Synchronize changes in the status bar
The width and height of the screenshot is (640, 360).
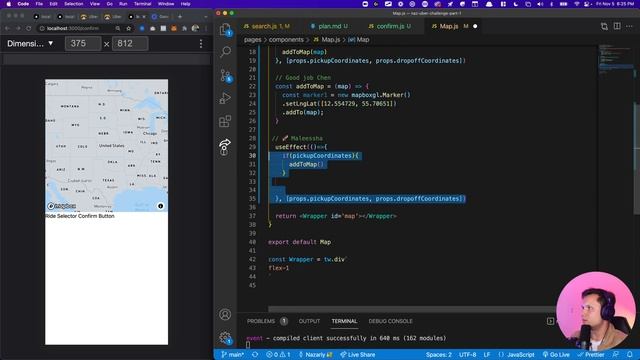255,355
